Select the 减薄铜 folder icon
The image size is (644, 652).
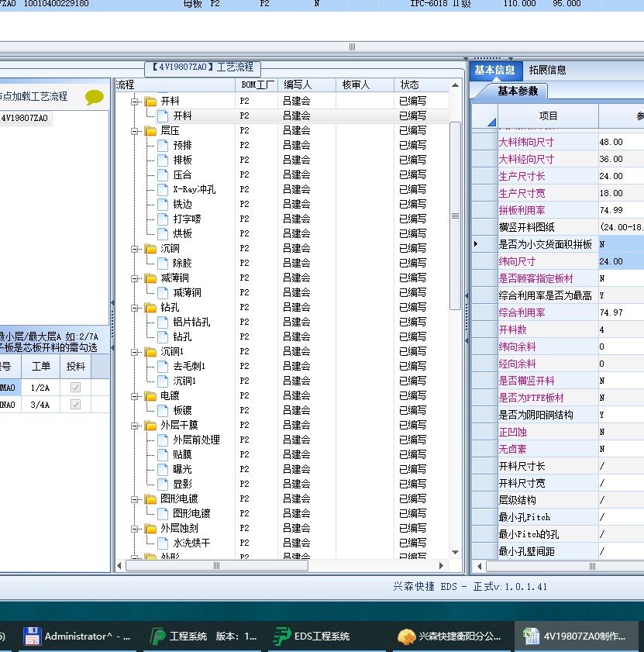tap(150, 278)
